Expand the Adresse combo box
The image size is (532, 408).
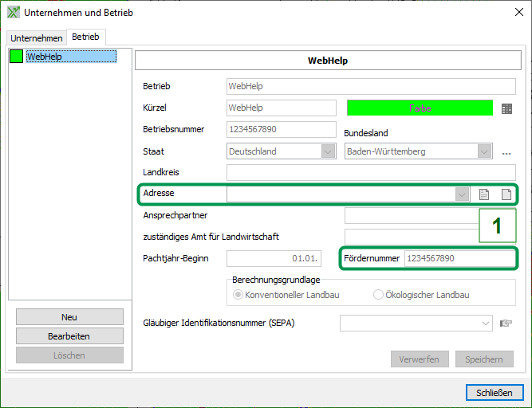(x=462, y=194)
